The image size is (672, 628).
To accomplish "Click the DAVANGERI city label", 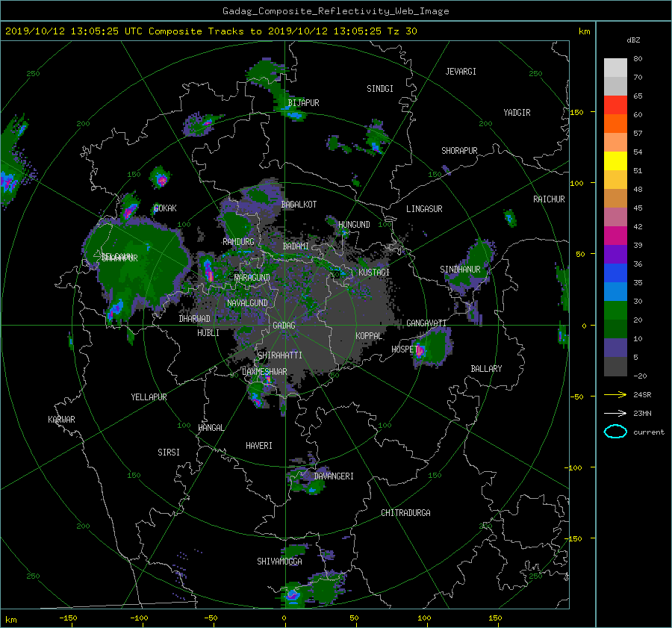I will 334,476.
